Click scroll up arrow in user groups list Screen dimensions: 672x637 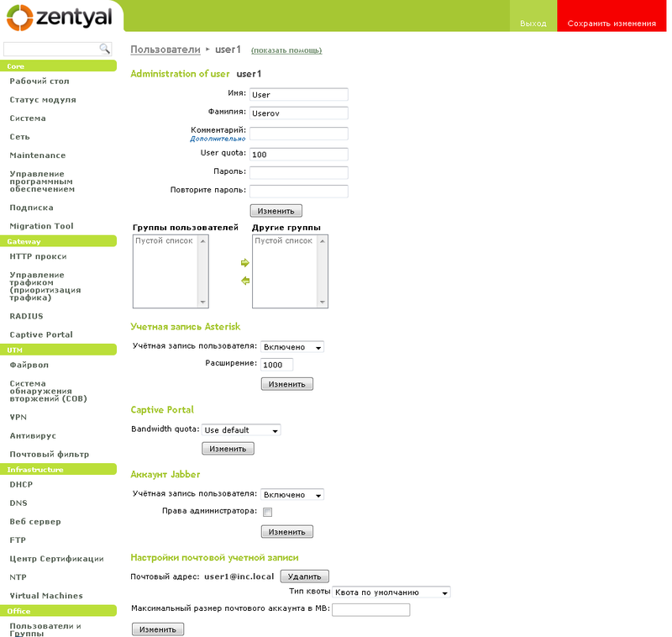203,241
